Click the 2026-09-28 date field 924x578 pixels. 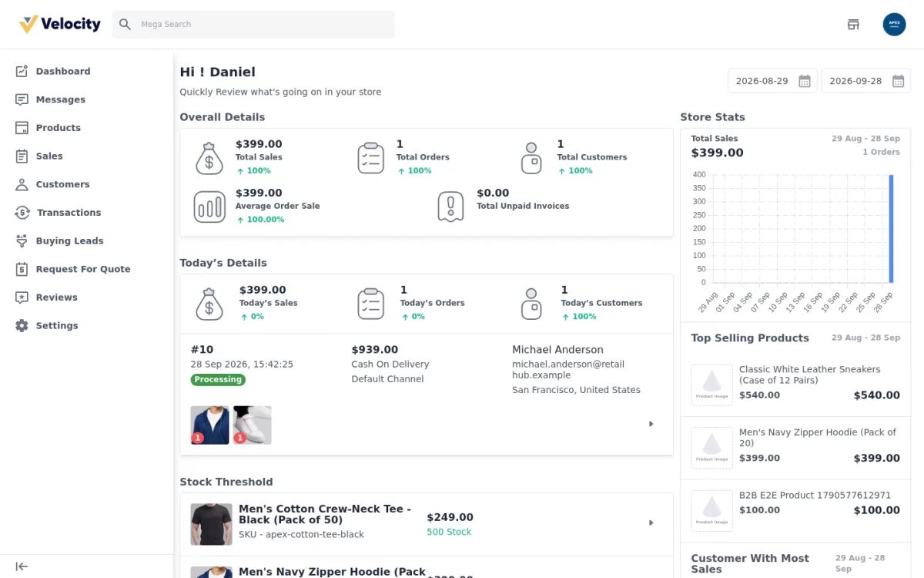[x=866, y=81]
